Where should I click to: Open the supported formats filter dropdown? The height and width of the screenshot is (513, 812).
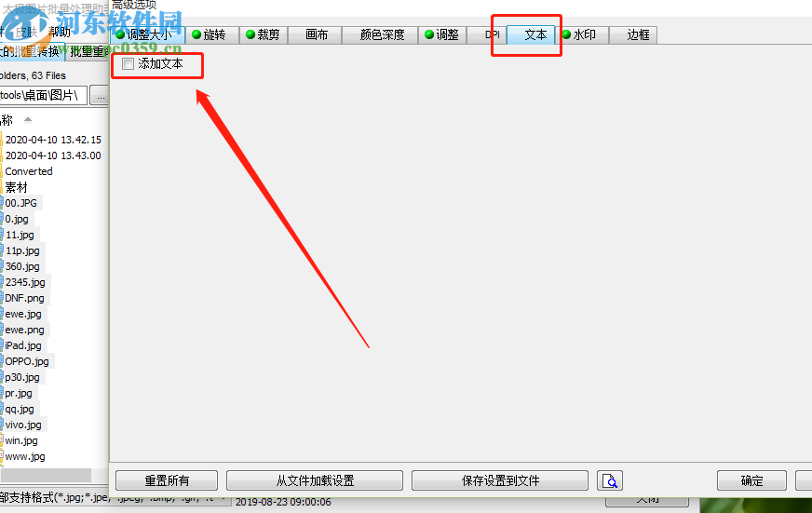(223, 498)
